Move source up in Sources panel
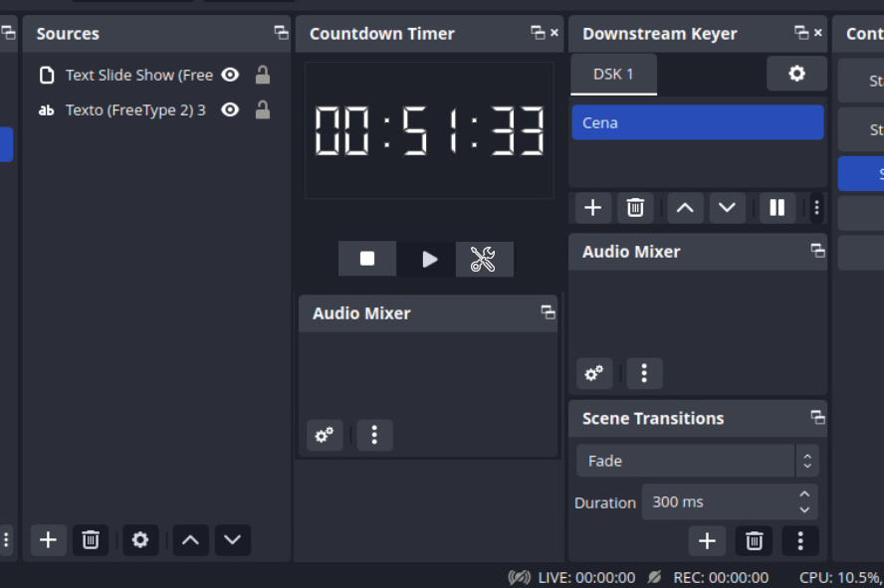 point(190,540)
